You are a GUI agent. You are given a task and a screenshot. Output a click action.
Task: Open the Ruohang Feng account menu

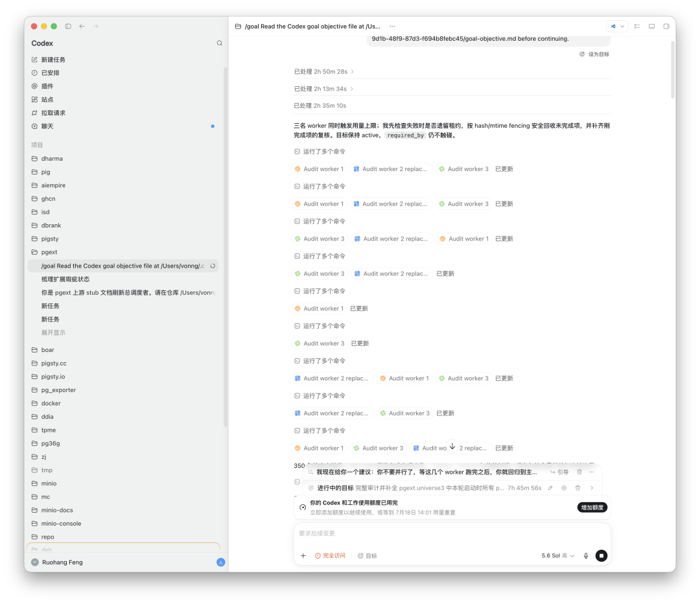point(57,563)
